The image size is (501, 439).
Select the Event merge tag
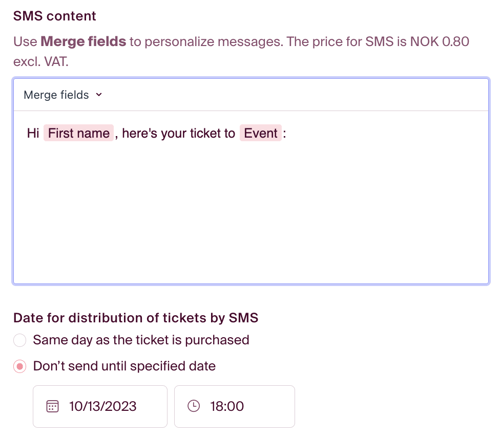[261, 133]
